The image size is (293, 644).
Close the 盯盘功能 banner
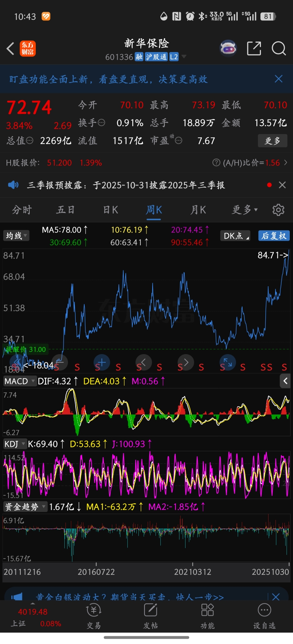pos(279,79)
